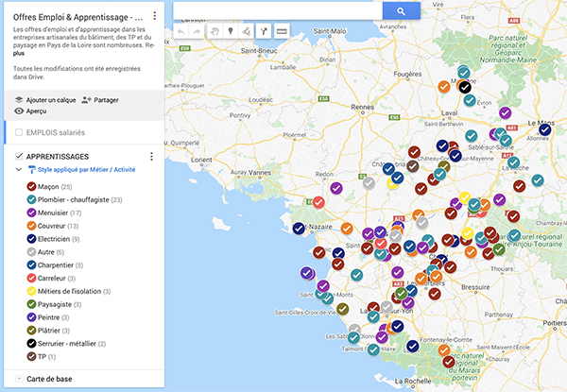
Task: Click Ajouter un calque button
Action: 44,99
